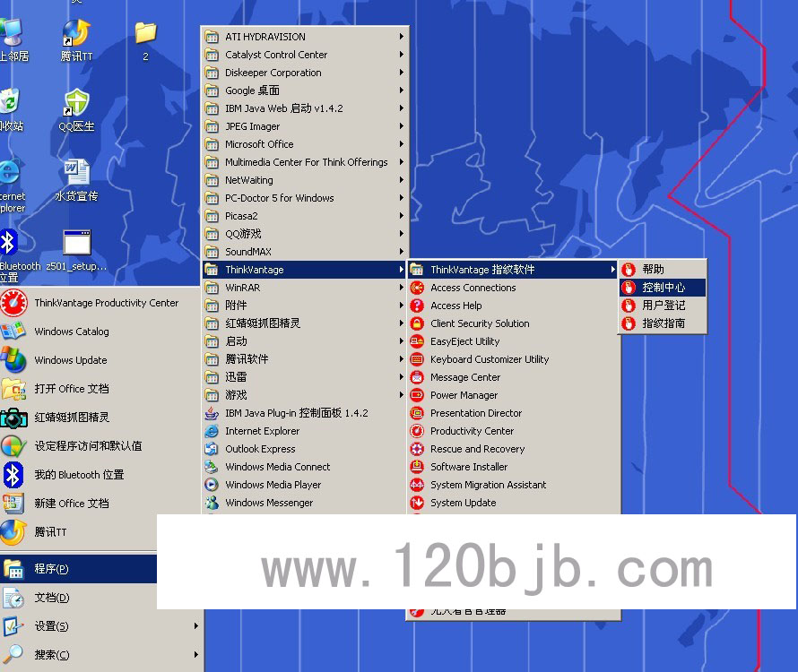Select the 腾讯软件 program folder

click(x=304, y=359)
